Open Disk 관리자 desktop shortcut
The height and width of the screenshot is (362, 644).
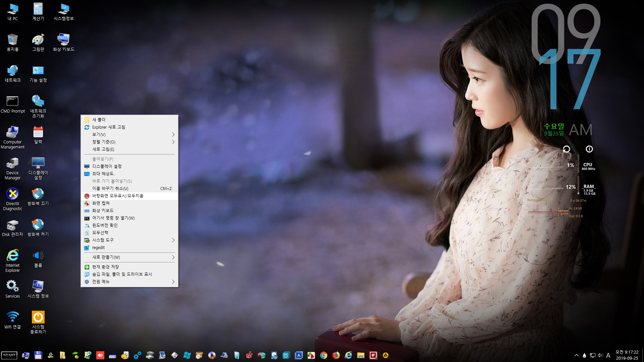tap(13, 228)
